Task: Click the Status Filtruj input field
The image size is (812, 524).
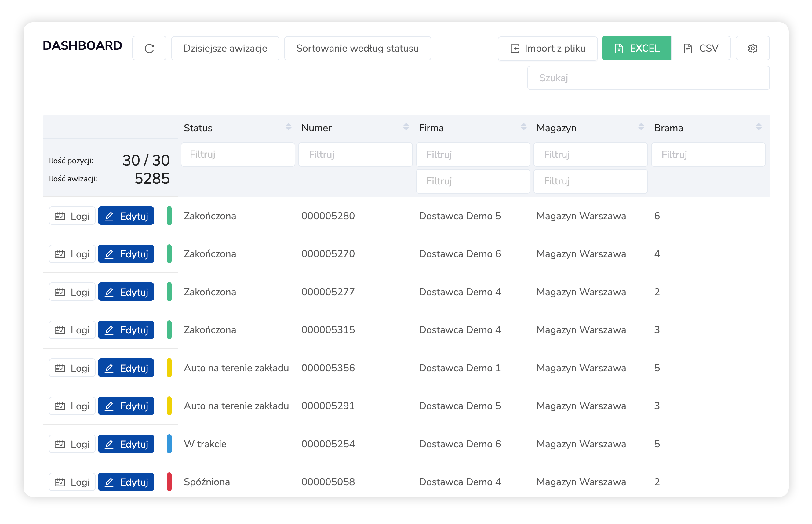Action: coord(238,155)
